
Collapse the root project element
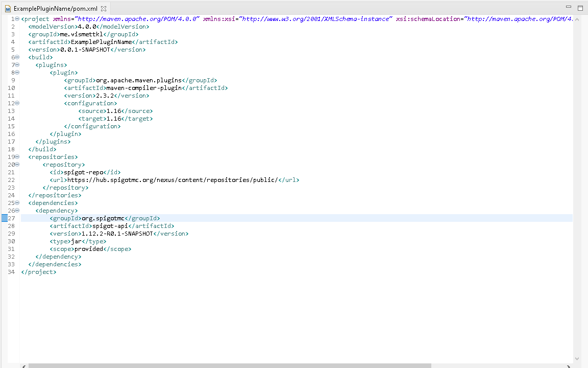(17, 18)
